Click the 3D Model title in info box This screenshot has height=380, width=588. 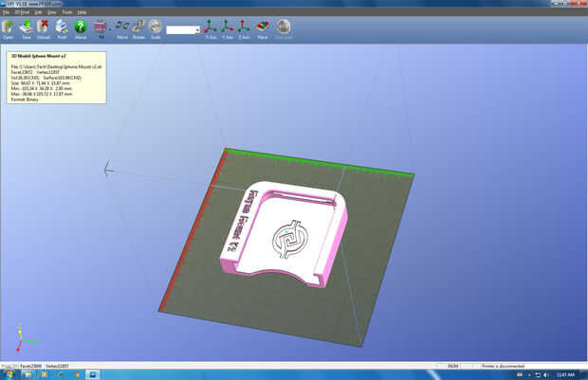[38, 56]
